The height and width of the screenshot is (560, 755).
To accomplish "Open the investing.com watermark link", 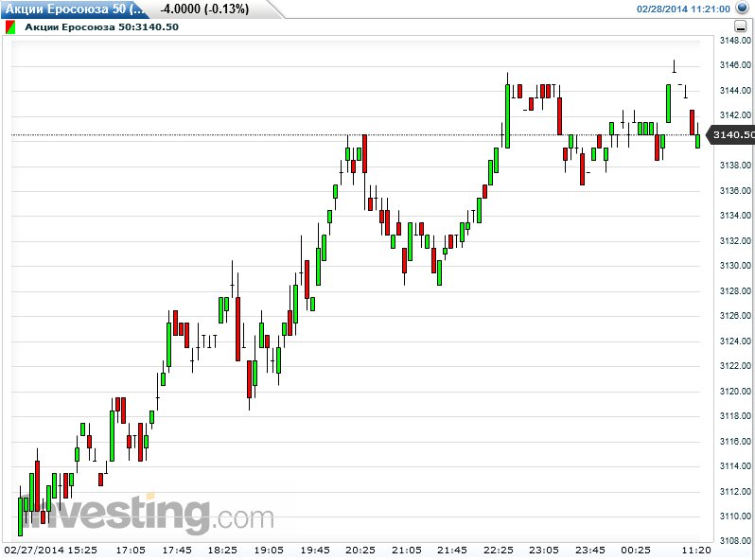I will click(x=142, y=515).
